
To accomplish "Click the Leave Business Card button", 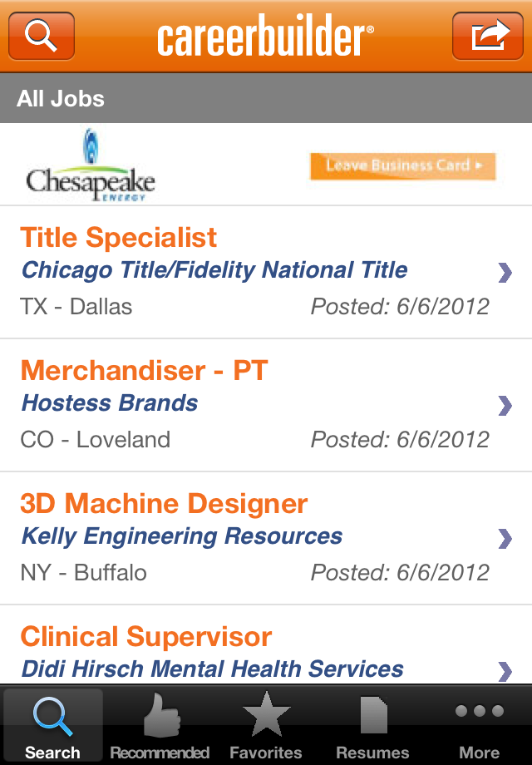I will (403, 166).
